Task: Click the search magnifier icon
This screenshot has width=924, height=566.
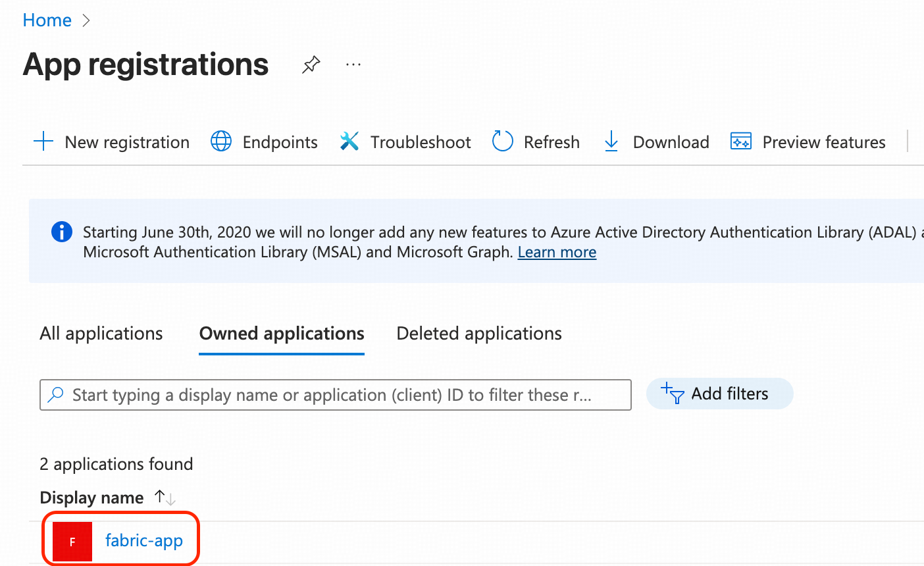Action: [x=57, y=395]
